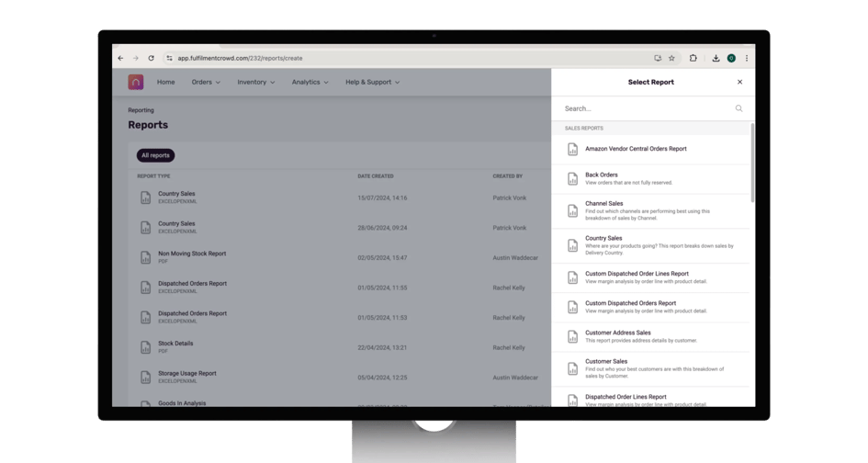Click the Back Orders report icon
868x463 pixels.
[x=573, y=179]
